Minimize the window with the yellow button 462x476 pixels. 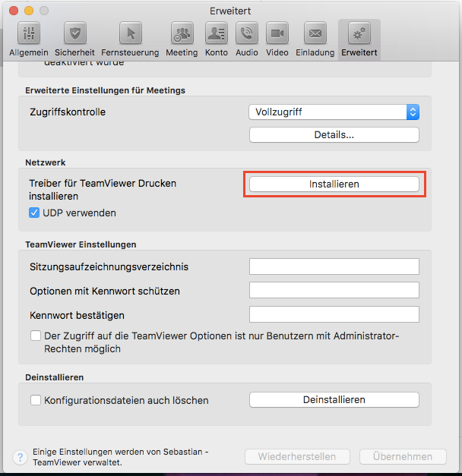29,11
